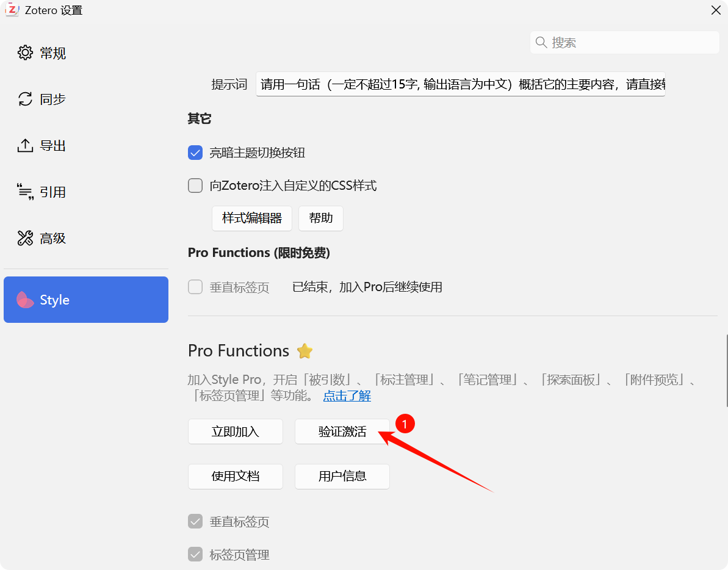Click the 加入Style Pro description paragraph
The height and width of the screenshot is (570, 728).
(444, 388)
